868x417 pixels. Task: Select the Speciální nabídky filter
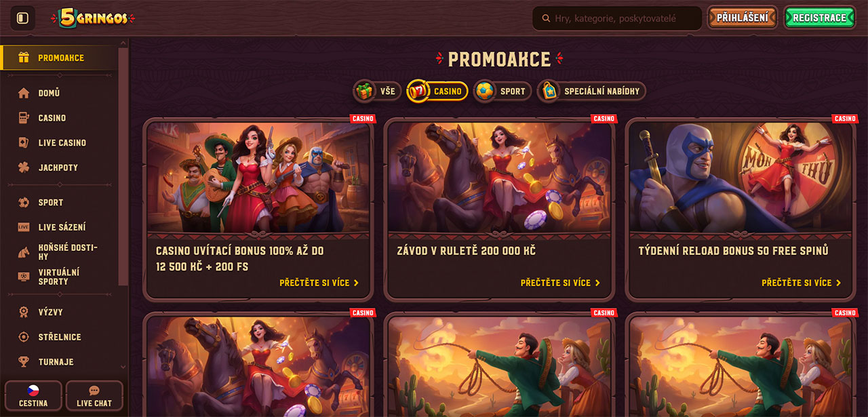[591, 91]
